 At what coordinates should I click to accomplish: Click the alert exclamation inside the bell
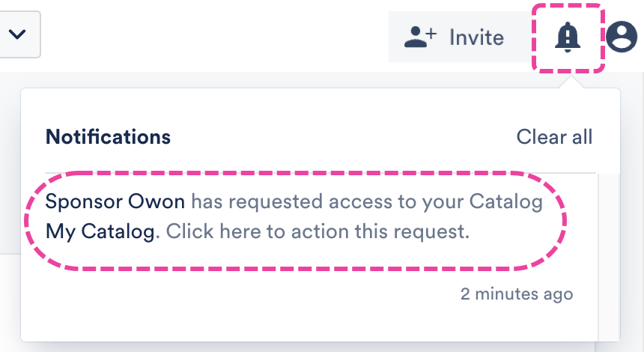pyautogui.click(x=568, y=34)
